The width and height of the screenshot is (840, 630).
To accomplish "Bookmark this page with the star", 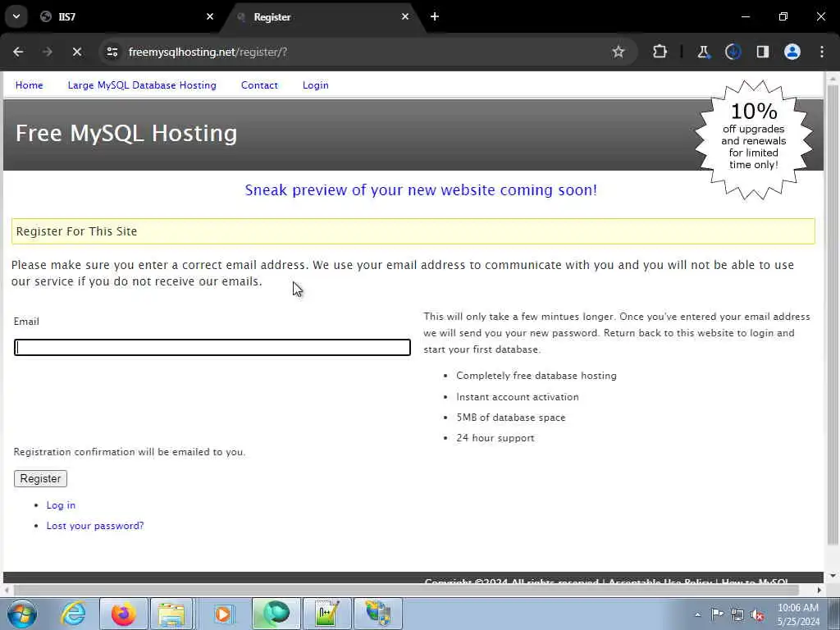I will tap(619, 52).
